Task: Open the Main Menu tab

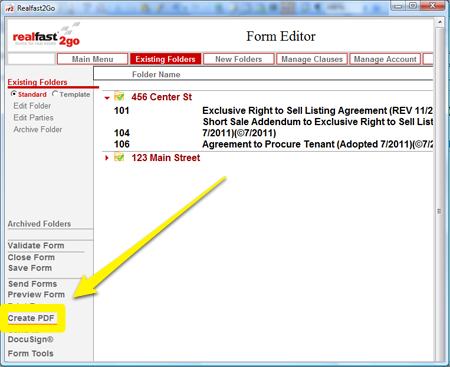Action: point(92,59)
